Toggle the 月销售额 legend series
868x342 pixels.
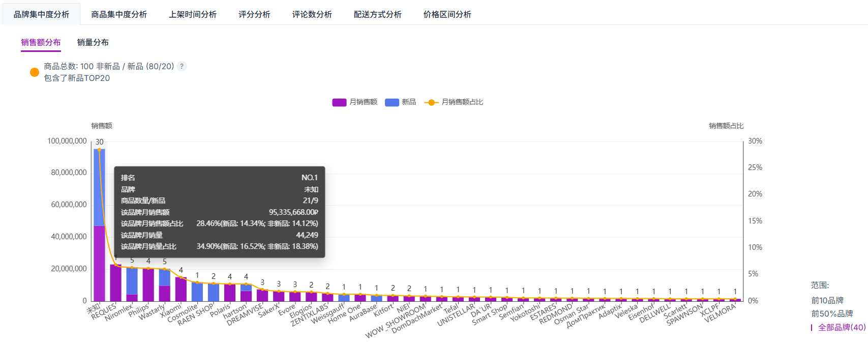[354, 102]
